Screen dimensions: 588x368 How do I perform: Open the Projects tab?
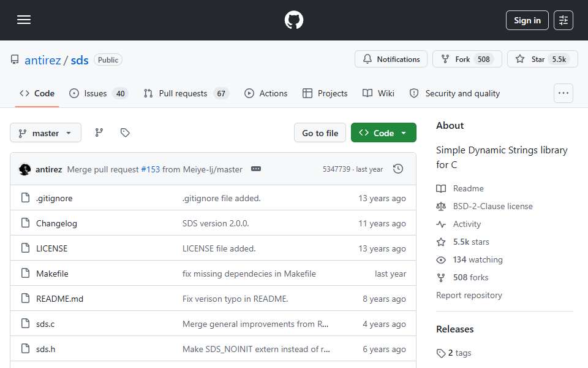pos(325,93)
